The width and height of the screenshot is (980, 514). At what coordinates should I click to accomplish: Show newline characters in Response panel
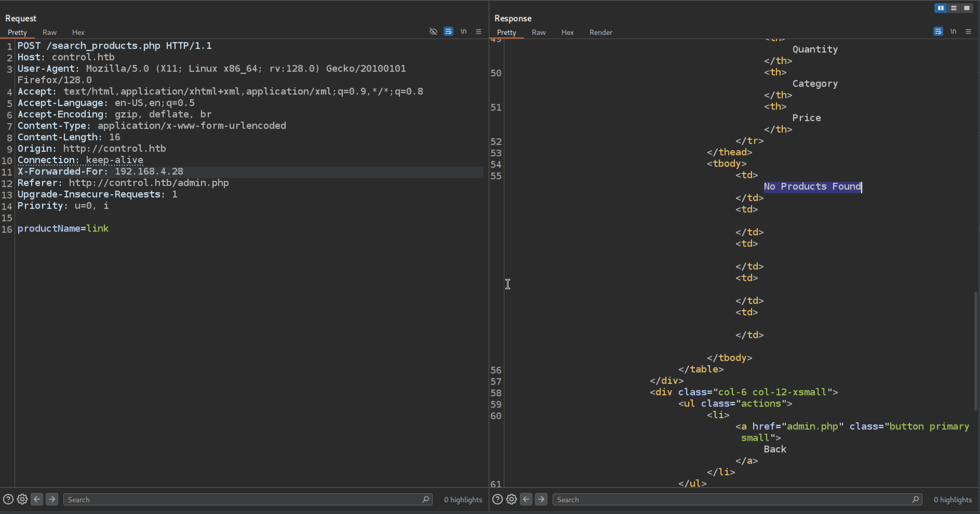click(953, 31)
